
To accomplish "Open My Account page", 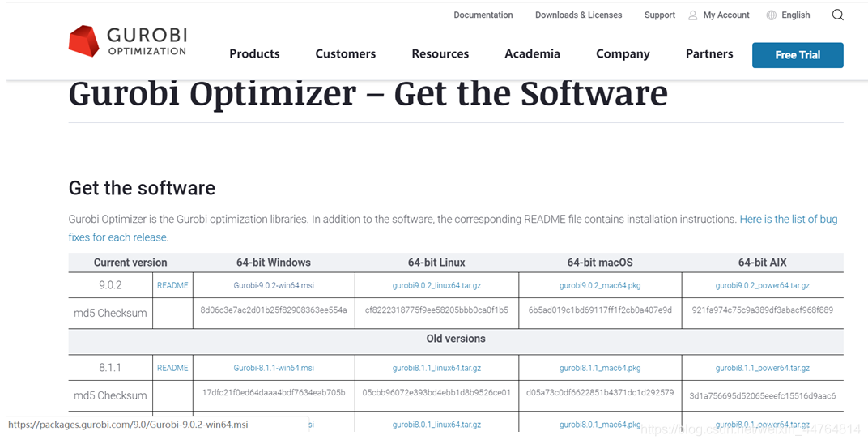I will 726,15.
